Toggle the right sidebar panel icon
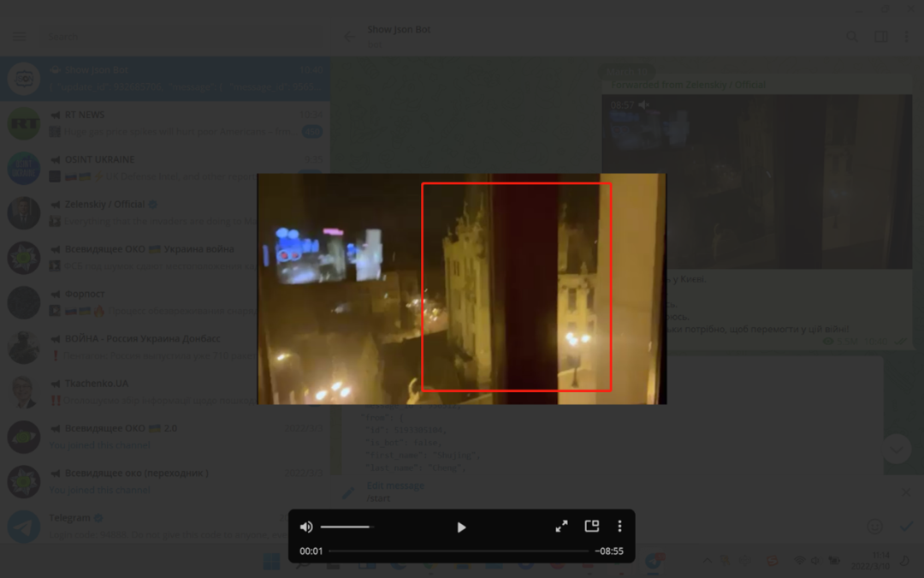 pyautogui.click(x=880, y=37)
